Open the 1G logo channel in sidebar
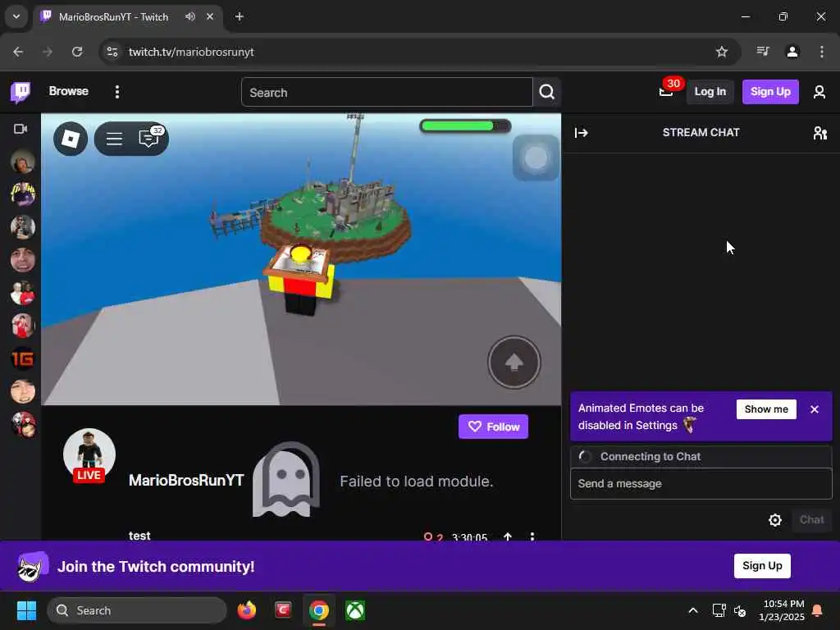Viewport: 840px width, 630px height. (22, 358)
